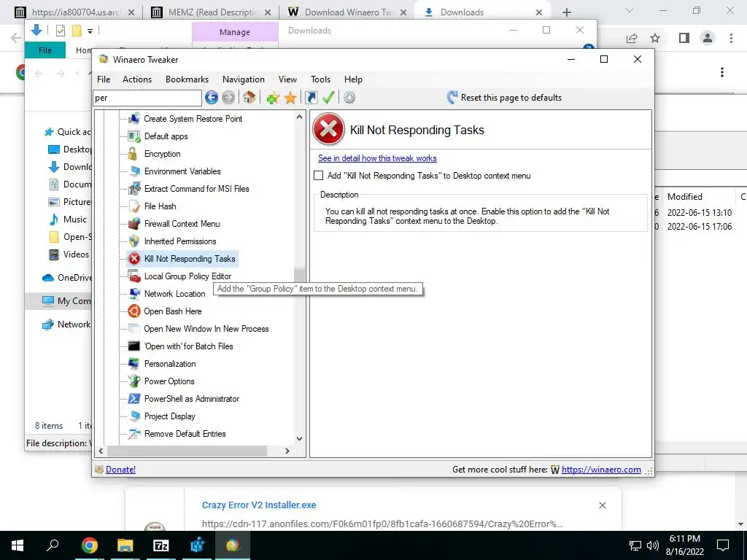Open File Explorer from the taskbar

pos(125,545)
